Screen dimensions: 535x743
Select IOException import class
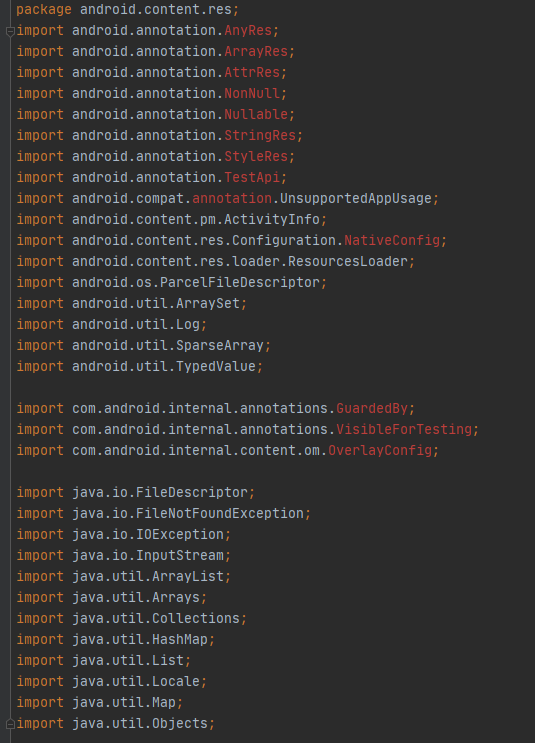(x=180, y=534)
